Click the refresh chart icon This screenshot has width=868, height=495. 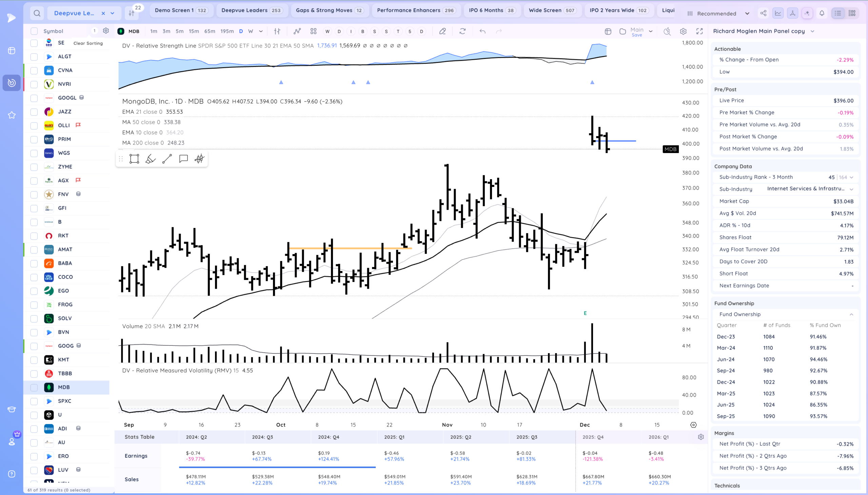tap(462, 31)
